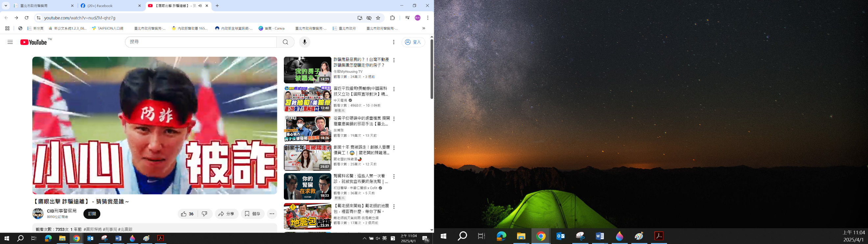Open a new tab with the plus button
Screen dimensions: 868x244
pos(217,6)
